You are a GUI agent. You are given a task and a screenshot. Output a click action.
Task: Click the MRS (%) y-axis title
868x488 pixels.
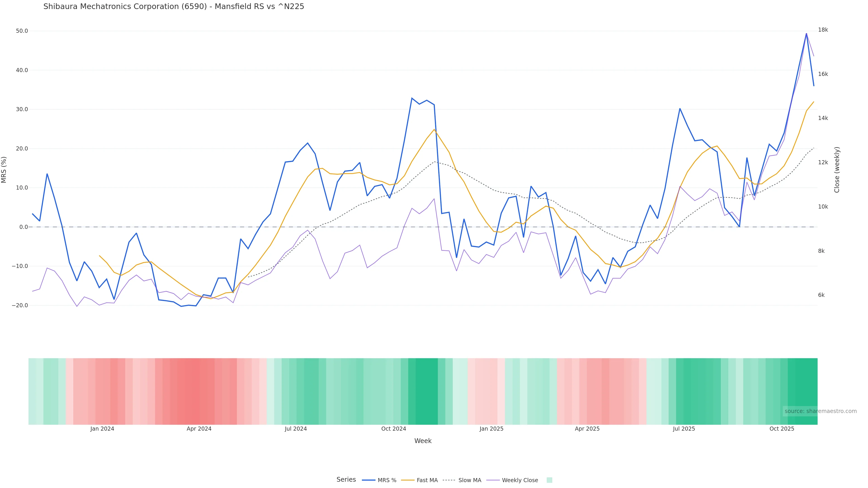click(4, 169)
